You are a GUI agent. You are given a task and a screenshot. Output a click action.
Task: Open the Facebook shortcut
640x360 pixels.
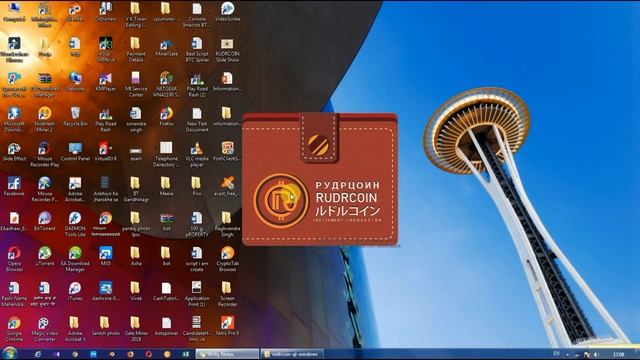point(14,187)
